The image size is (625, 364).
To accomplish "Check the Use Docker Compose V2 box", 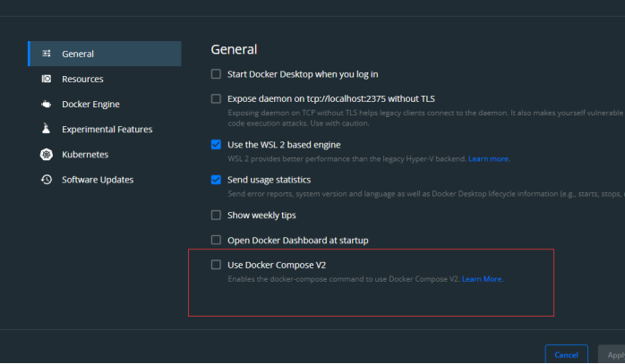I will (216, 265).
